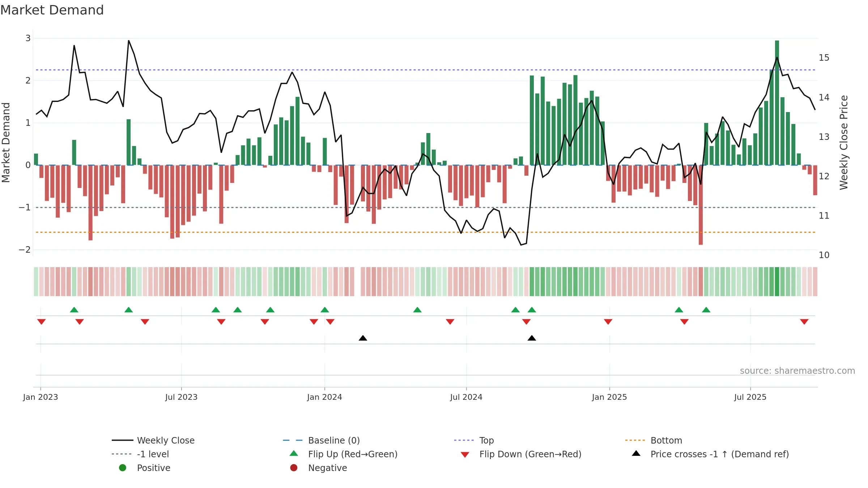Click the 10 tick on price axis
868x488 pixels.
(x=824, y=255)
